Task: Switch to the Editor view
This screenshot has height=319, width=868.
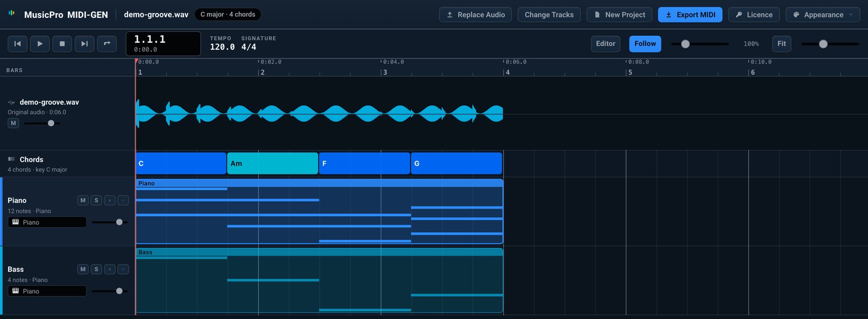Action: coord(605,44)
